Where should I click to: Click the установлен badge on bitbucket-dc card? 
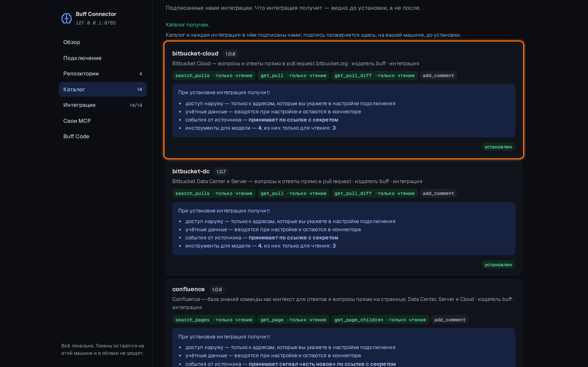[498, 265]
